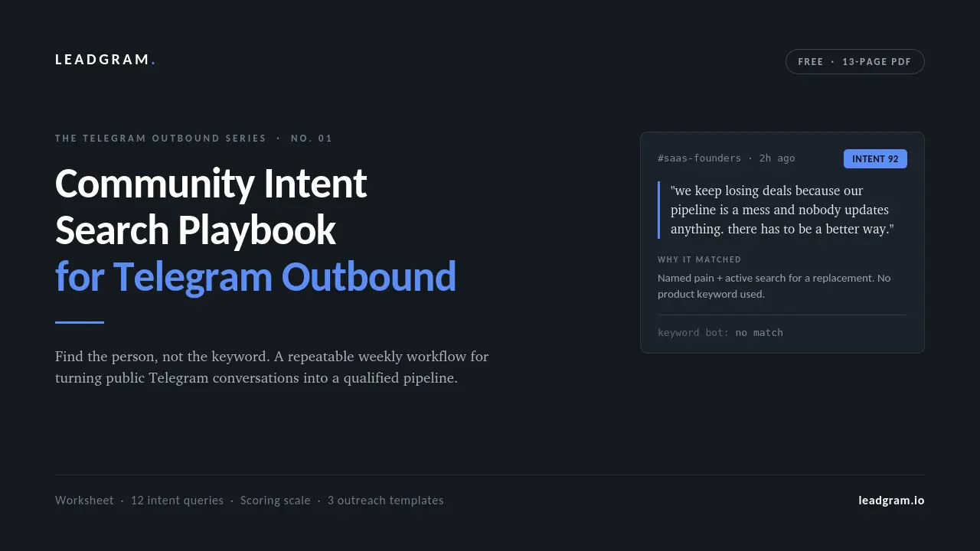Click the blue 'for Telegram Outbound' headline
This screenshot has width=980, height=551.
coord(256,277)
